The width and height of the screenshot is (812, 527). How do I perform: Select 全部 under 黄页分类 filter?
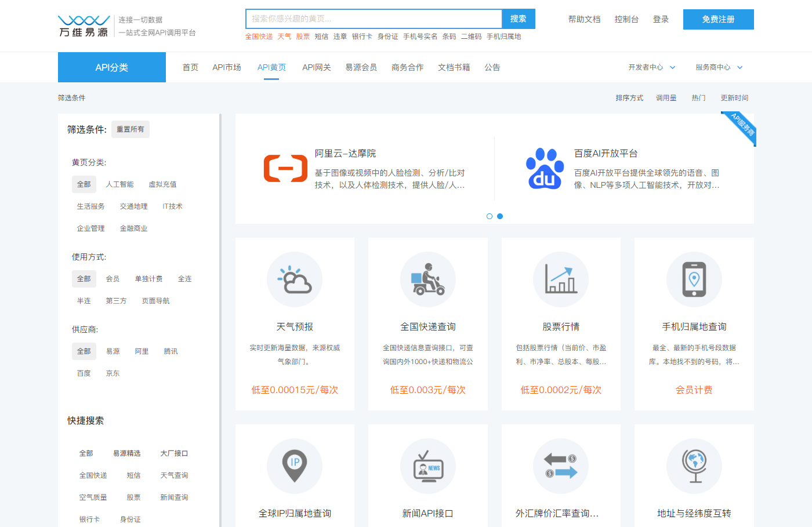pyautogui.click(x=84, y=184)
